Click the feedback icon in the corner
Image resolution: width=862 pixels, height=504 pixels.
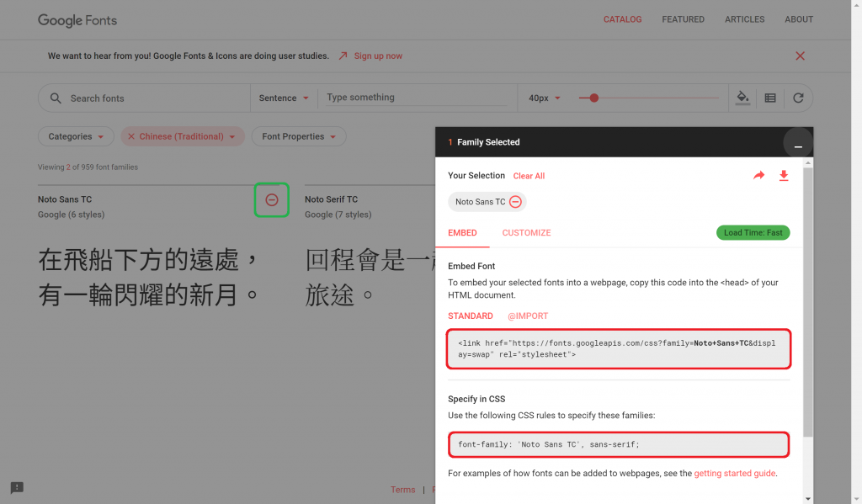(x=17, y=487)
